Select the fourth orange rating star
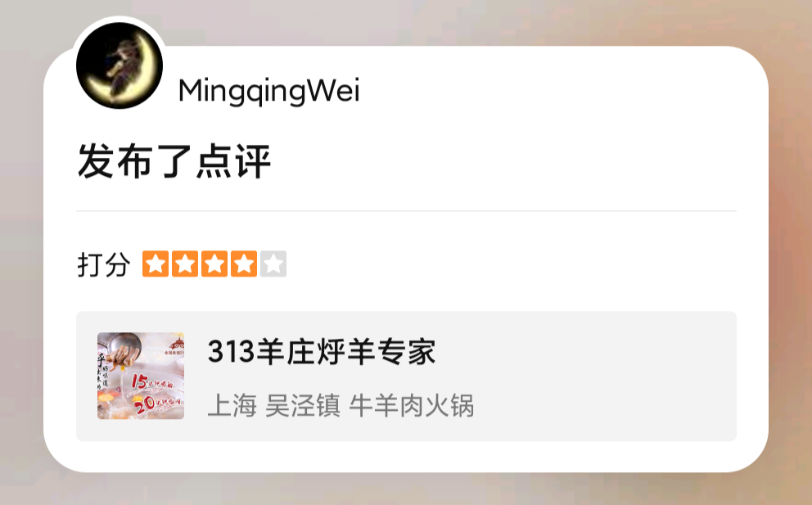The image size is (812, 505). 244,264
